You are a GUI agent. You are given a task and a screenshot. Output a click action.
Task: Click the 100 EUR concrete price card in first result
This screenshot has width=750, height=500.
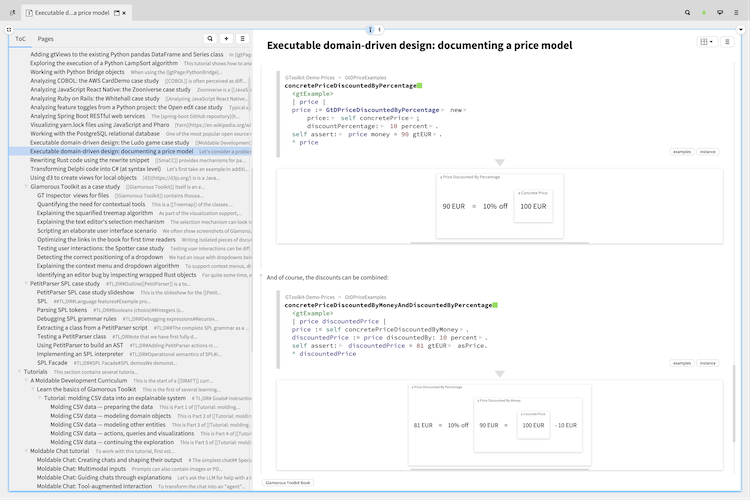[x=533, y=206]
